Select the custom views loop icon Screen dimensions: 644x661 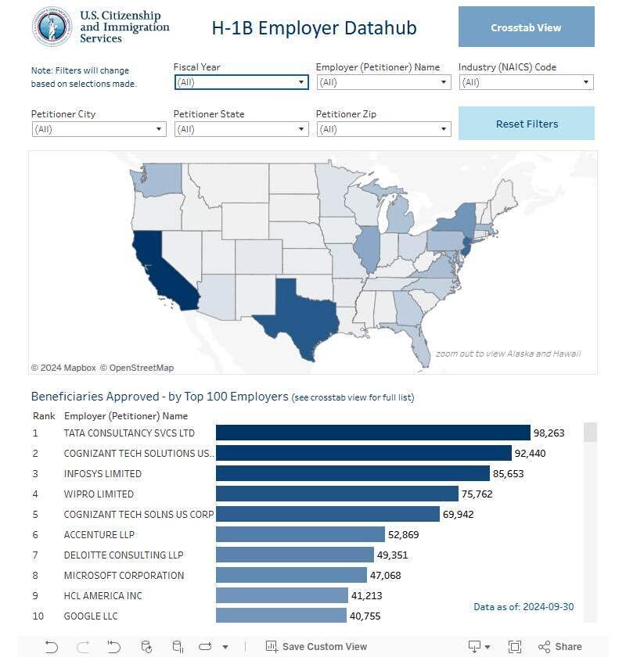point(205,647)
